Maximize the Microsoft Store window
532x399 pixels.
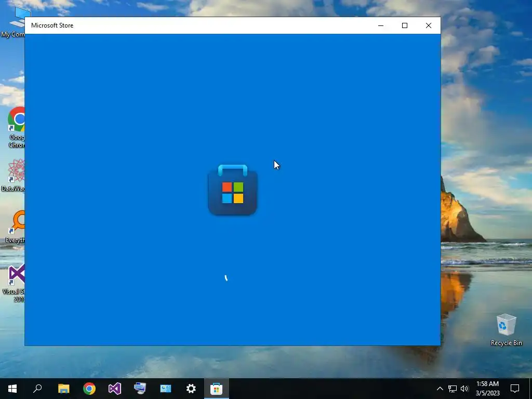click(x=404, y=25)
